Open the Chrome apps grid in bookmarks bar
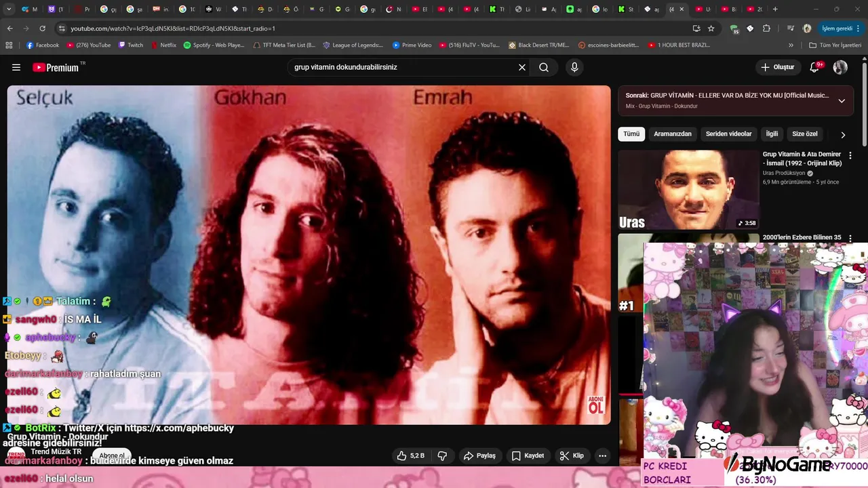 pyautogui.click(x=9, y=45)
